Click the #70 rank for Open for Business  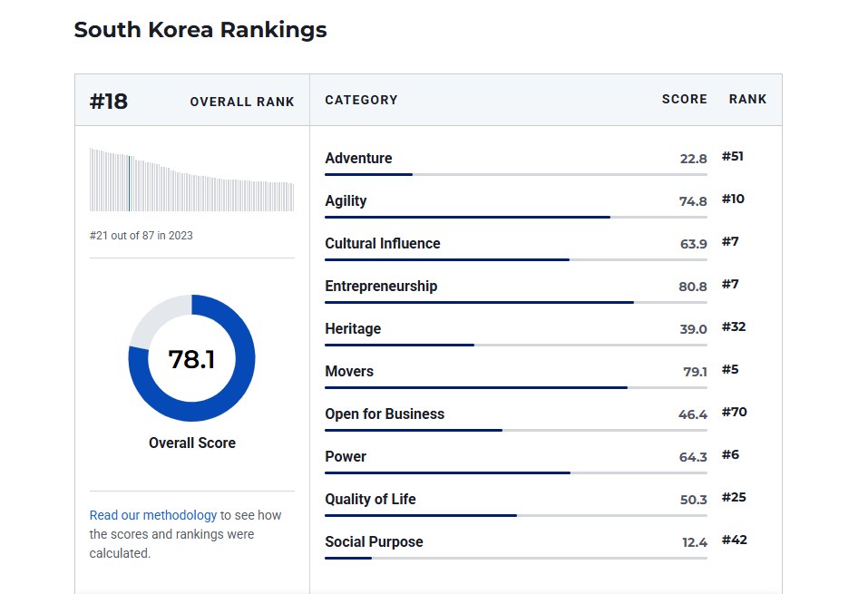click(x=734, y=413)
